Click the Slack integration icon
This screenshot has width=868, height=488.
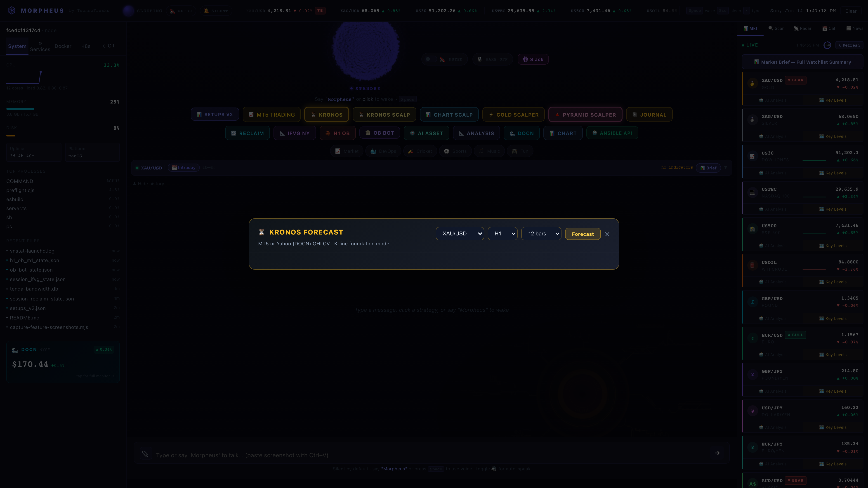coord(525,59)
